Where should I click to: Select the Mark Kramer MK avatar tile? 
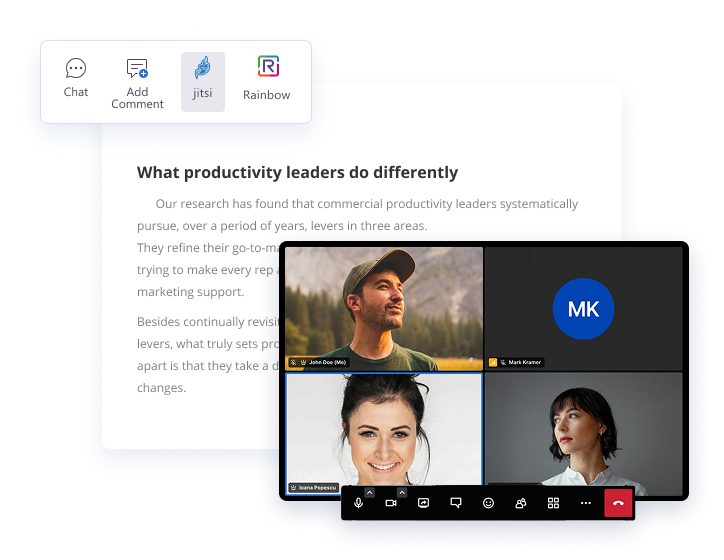584,308
